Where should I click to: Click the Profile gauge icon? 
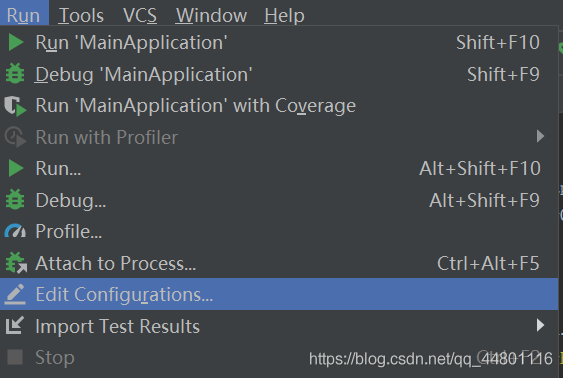point(15,232)
